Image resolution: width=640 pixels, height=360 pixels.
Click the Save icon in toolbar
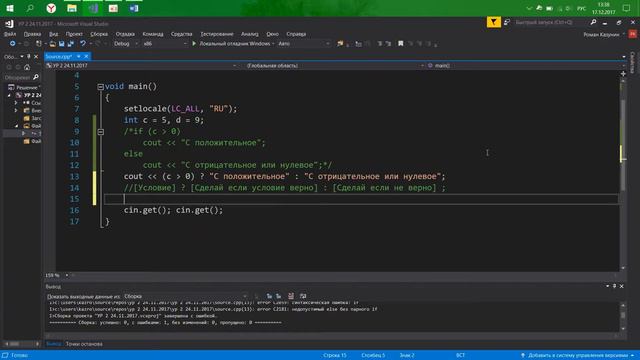[62, 43]
